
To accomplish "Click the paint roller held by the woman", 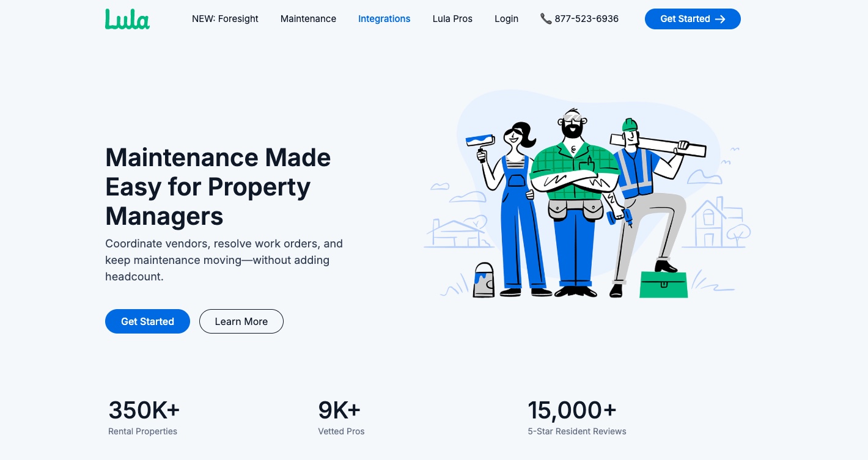I will tap(480, 141).
